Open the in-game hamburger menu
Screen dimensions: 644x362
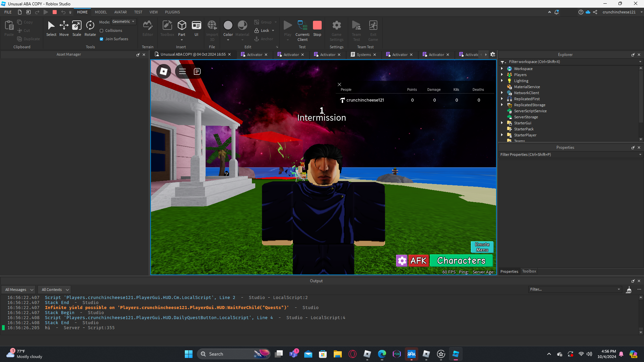point(182,71)
